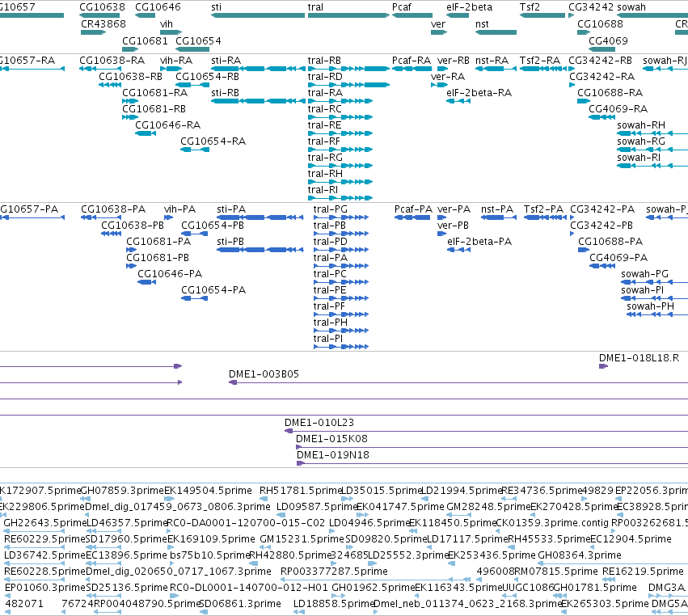Click transcript tral-RD glyph
Image resolution: width=688 pixels, height=616 pixels.
tap(348, 85)
